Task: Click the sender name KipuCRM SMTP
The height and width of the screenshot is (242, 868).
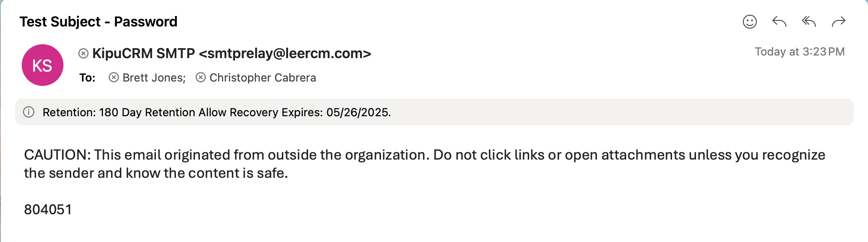Action: coord(143,53)
